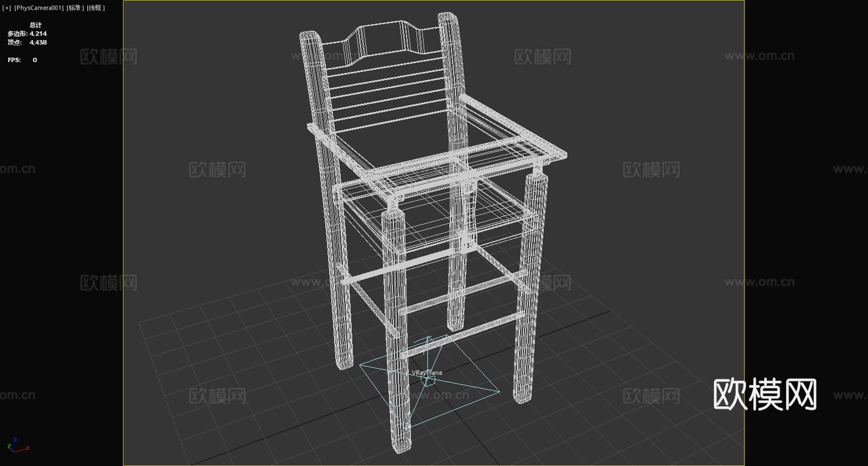Click the FPS statistics readout
868x466 pixels.
pos(22,60)
